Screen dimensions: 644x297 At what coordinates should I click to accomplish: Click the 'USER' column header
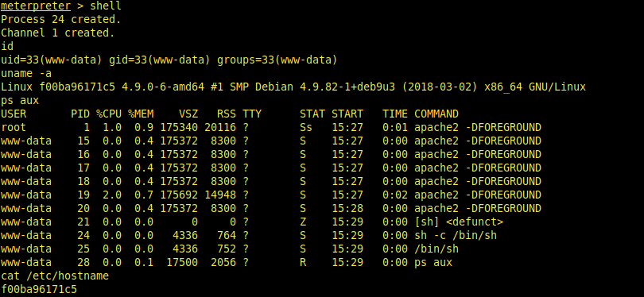tap(14, 114)
